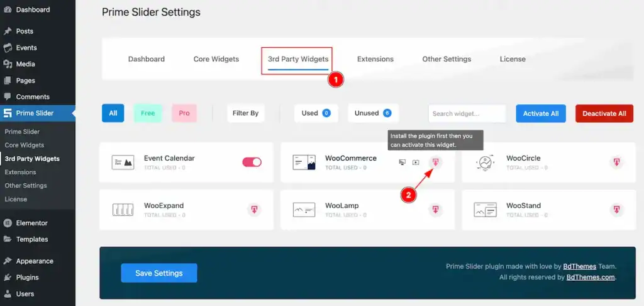
Task: Click the Save Settings button
Action: tap(159, 273)
